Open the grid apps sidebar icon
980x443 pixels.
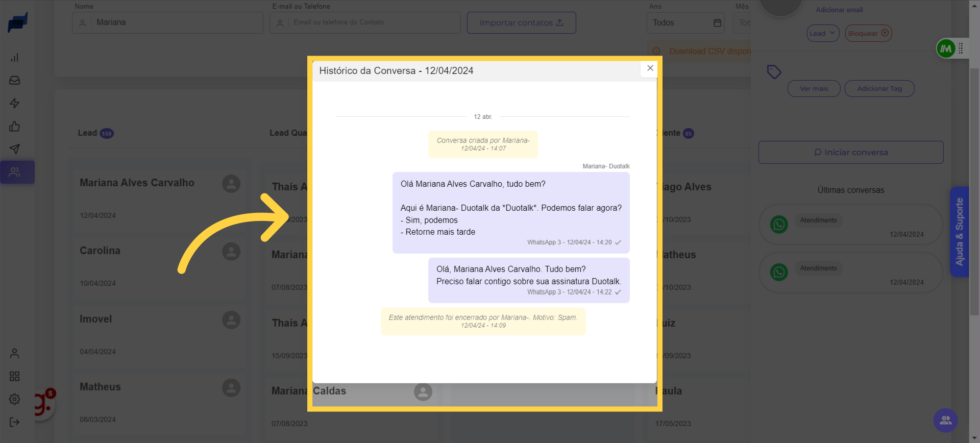point(15,376)
